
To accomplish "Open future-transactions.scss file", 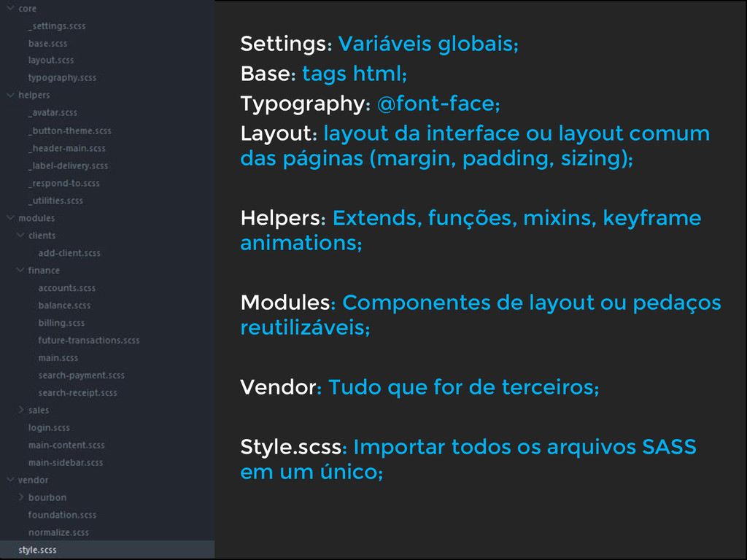I will tap(88, 340).
